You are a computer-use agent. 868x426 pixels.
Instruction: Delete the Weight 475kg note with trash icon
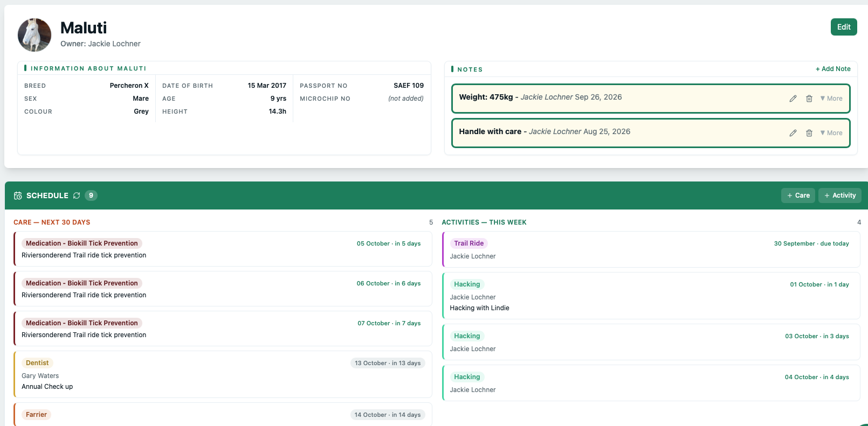click(809, 99)
